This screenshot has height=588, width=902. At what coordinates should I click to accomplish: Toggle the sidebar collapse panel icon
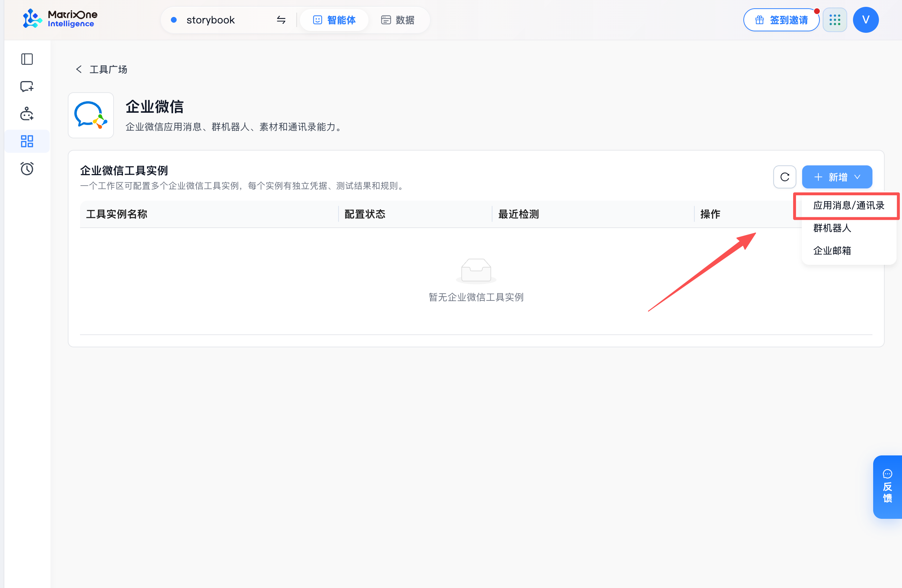pos(27,59)
